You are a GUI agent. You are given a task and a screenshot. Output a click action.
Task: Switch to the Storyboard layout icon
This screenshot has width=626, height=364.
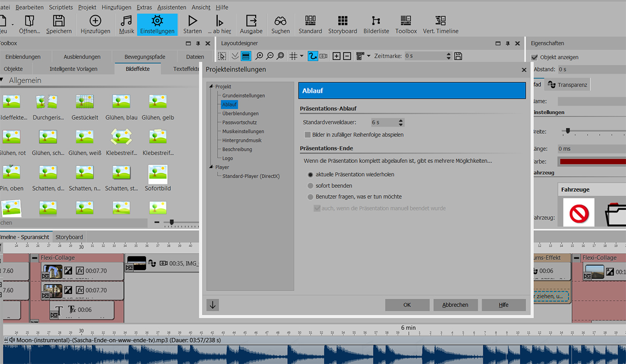click(x=343, y=21)
